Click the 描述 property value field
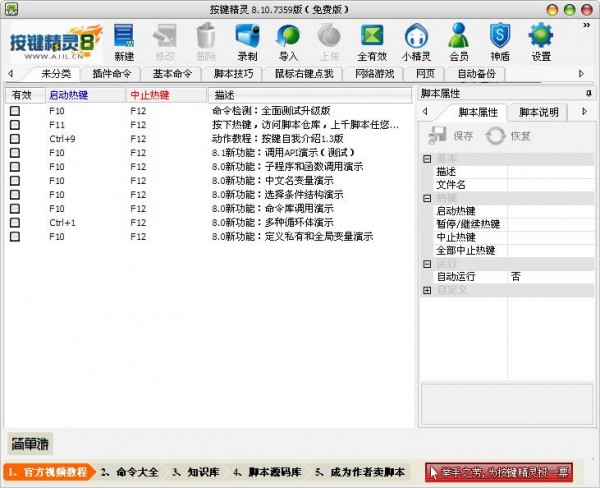Image resolution: width=600 pixels, height=488 pixels. click(x=551, y=171)
